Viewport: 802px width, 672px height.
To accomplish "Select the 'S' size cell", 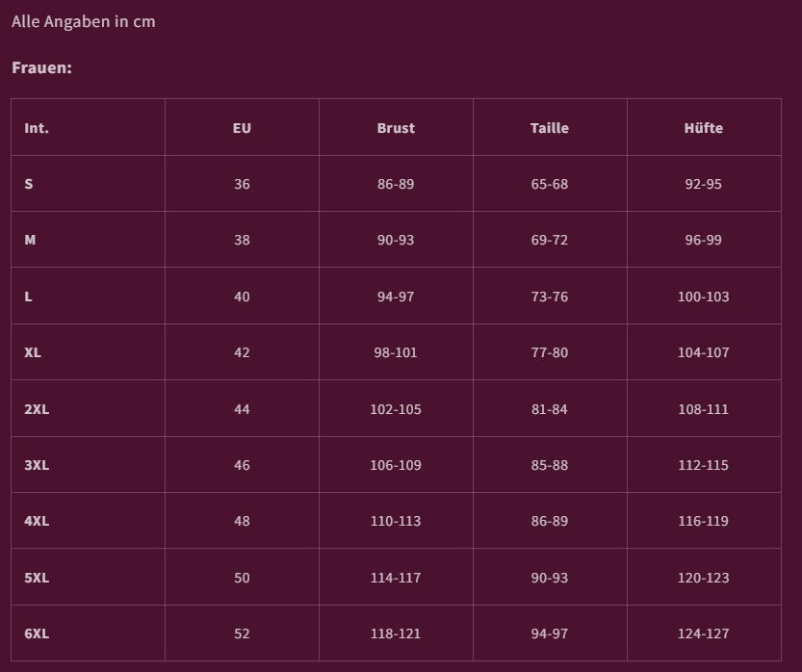I will click(x=29, y=184).
